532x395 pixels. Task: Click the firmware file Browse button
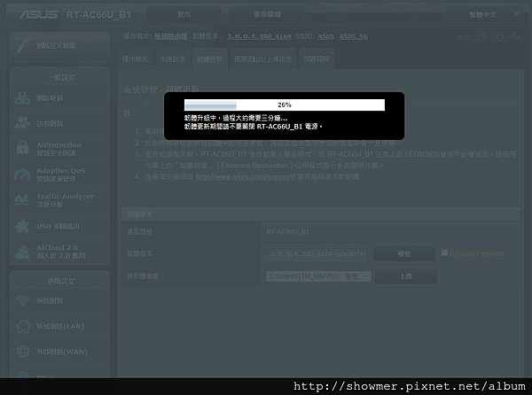(x=354, y=276)
